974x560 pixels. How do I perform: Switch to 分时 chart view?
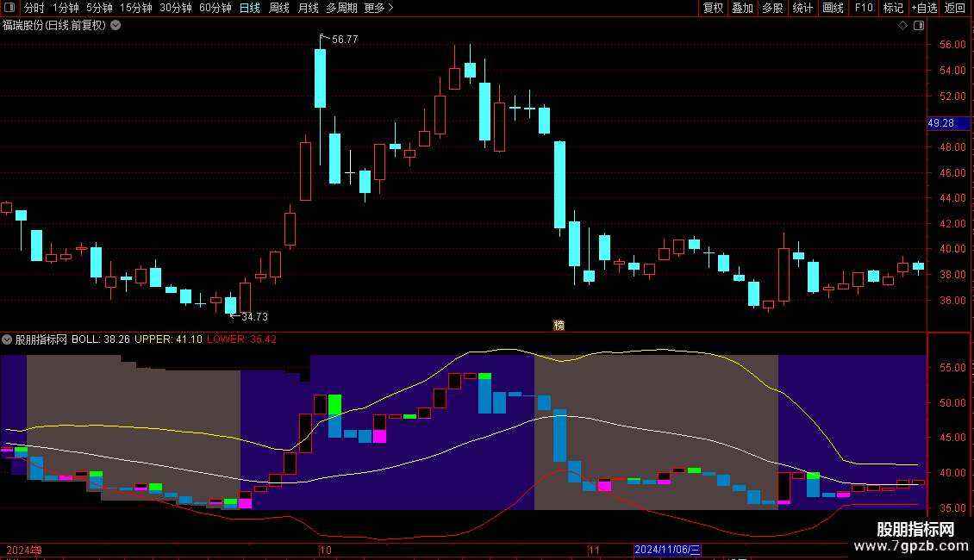pos(34,8)
